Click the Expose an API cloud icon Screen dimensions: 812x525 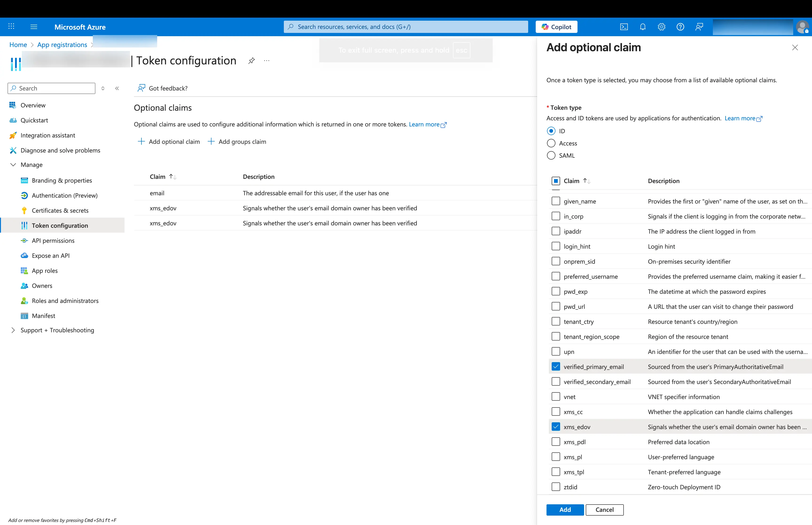point(24,255)
